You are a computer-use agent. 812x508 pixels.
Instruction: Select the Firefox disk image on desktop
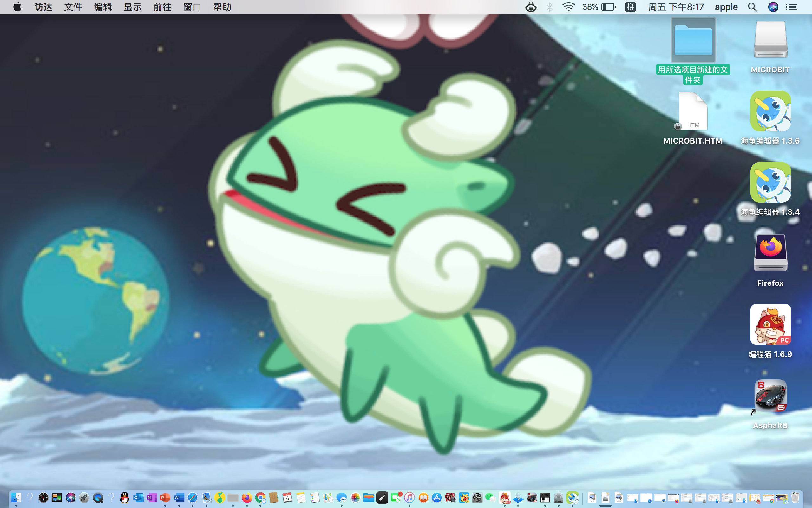[770, 253]
